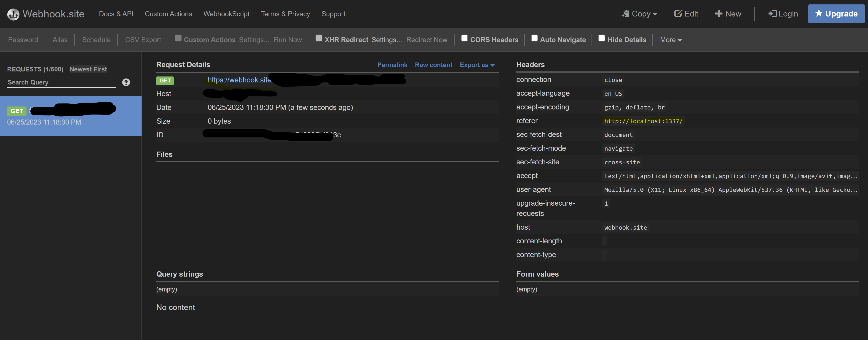Viewport: 868px width, 340px height.
Task: Click the Webhook.site logo icon
Action: (x=13, y=14)
